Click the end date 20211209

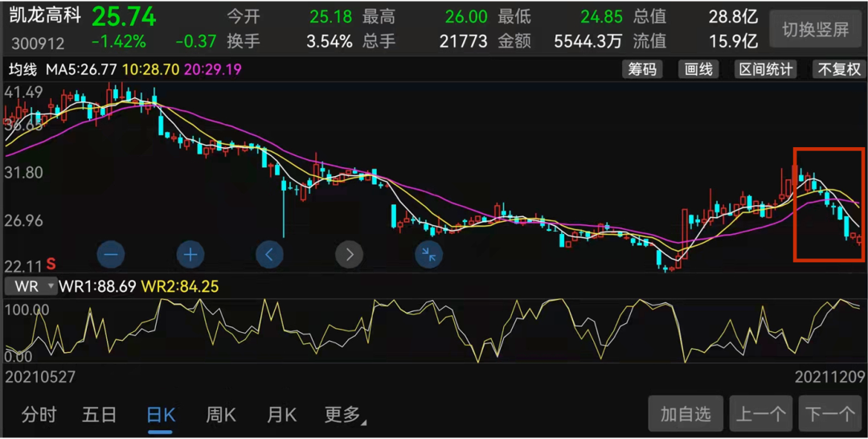coord(829,377)
